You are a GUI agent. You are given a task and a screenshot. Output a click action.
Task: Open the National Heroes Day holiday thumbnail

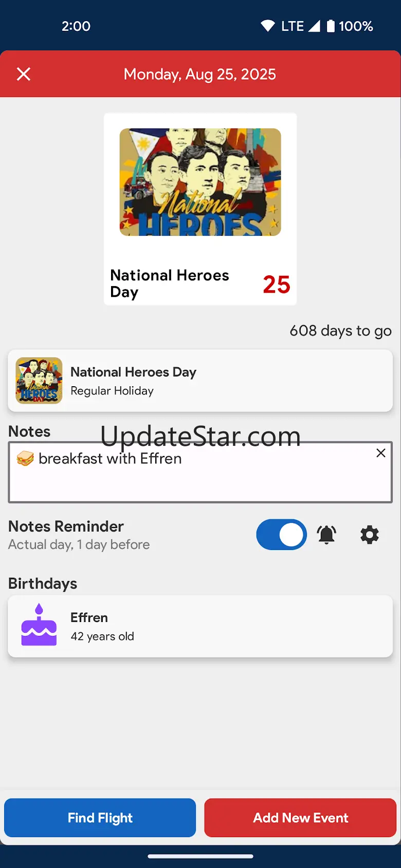(39, 381)
